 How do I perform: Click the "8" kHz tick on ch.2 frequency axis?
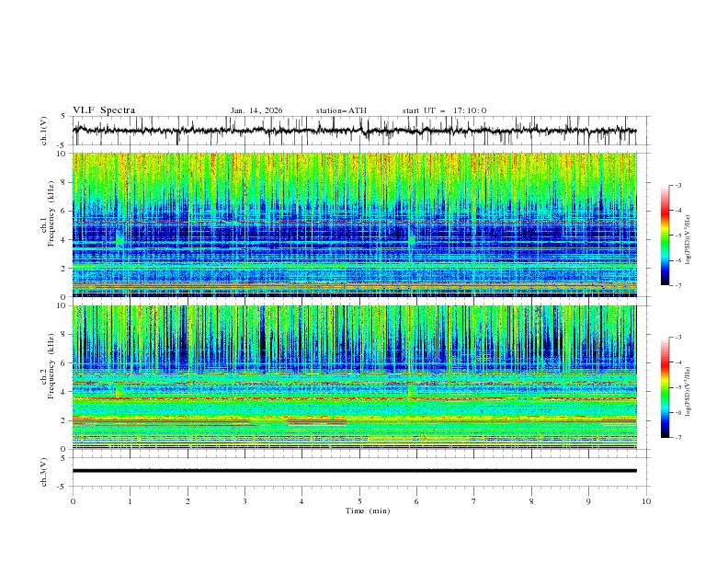[65, 335]
